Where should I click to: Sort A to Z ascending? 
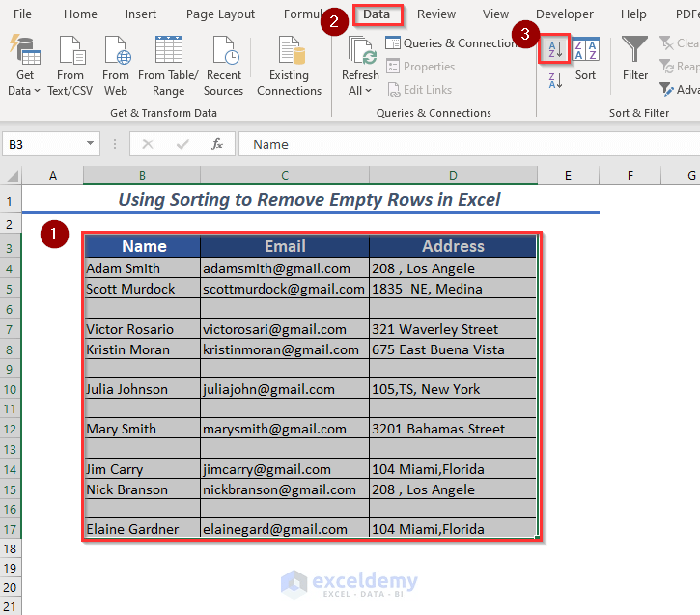pyautogui.click(x=554, y=48)
